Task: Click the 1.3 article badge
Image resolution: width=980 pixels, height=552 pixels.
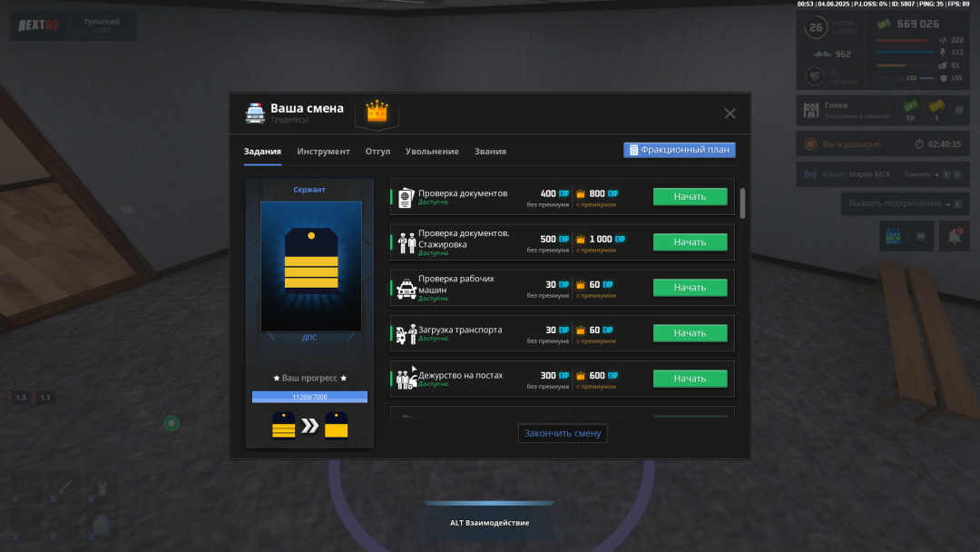Action: pos(21,398)
